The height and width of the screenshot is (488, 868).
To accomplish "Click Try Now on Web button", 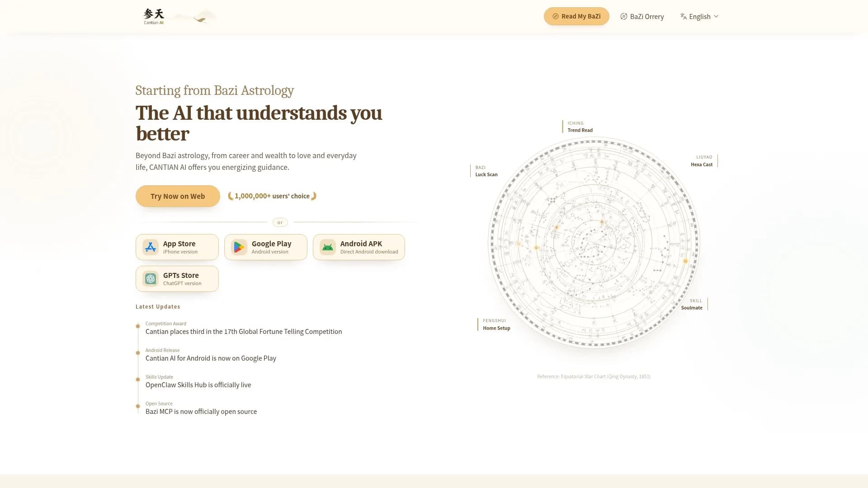I will [178, 196].
